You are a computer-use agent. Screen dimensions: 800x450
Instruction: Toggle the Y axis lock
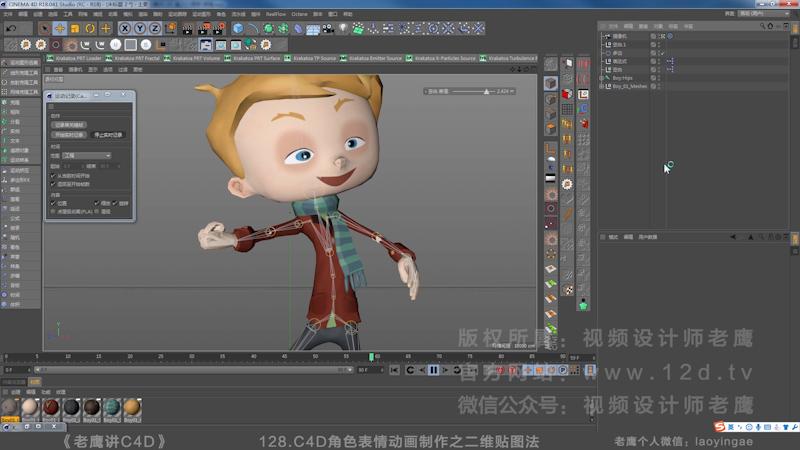140,29
